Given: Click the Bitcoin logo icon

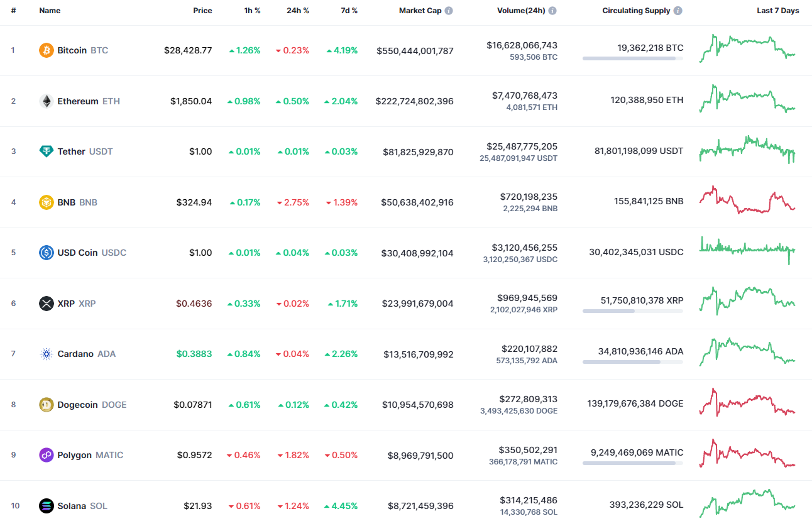Looking at the screenshot, I should tap(45, 50).
